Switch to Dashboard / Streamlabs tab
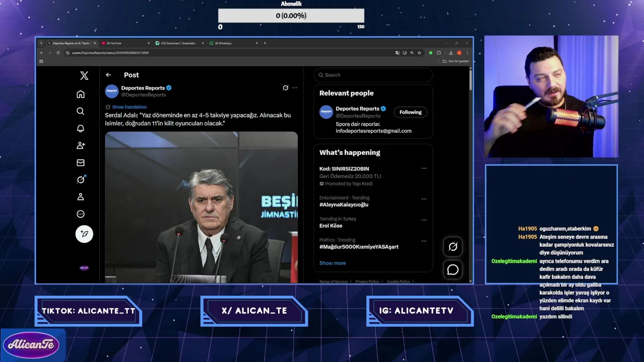The width and height of the screenshot is (644, 362). (x=179, y=43)
